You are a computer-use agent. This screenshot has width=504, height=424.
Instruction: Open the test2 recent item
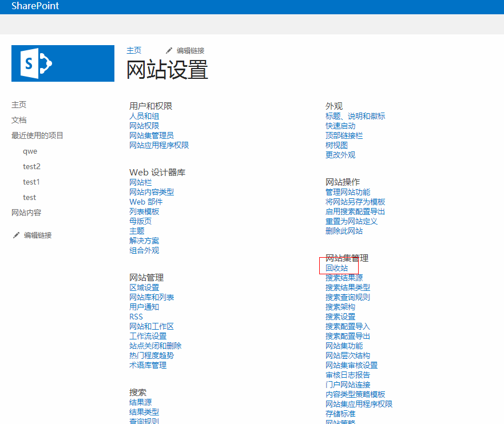click(31, 167)
